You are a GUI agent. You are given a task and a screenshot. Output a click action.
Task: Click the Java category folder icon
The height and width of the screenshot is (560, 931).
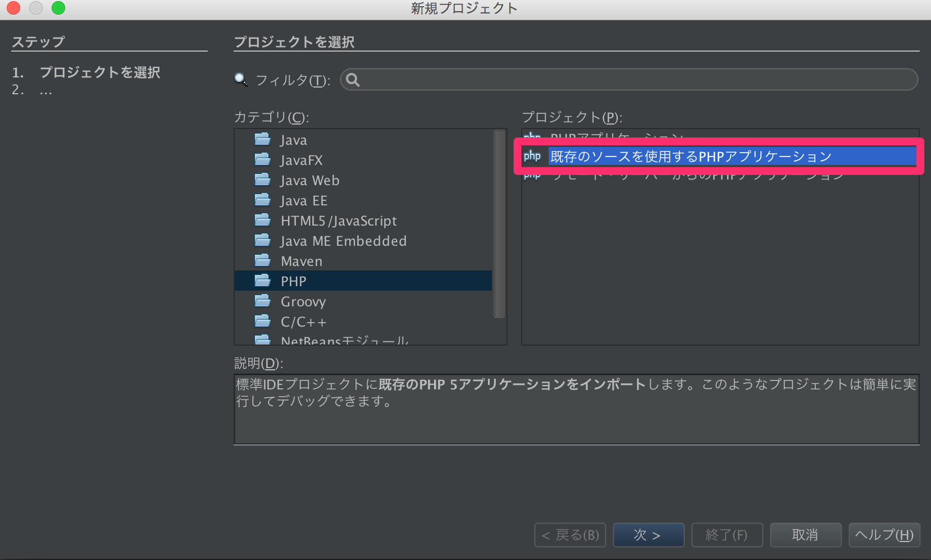pos(262,139)
